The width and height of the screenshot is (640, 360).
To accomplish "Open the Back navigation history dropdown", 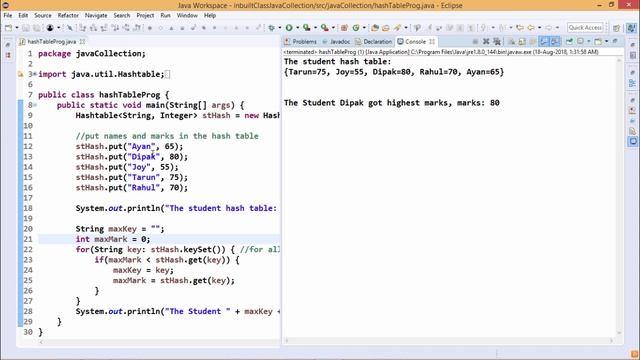I will tap(540, 28).
